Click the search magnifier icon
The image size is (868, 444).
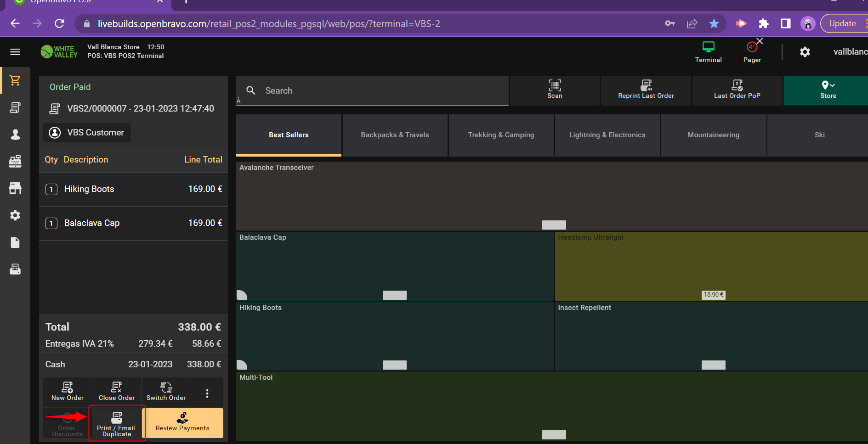coord(251,90)
